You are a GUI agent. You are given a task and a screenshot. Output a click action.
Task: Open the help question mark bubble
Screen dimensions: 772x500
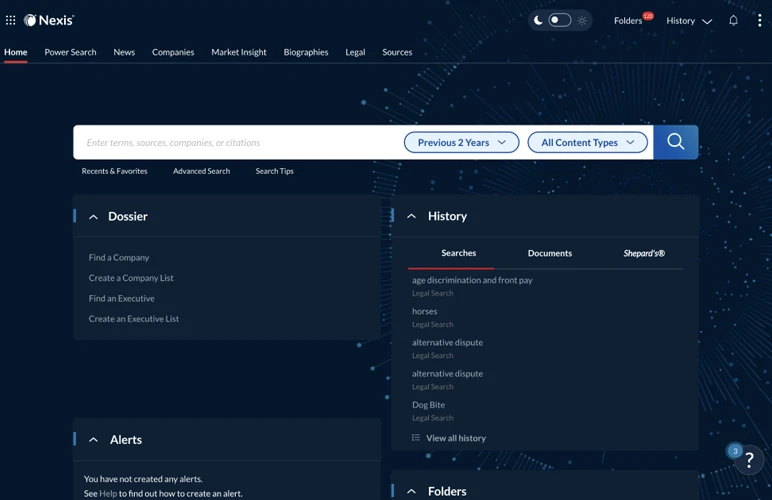tap(749, 460)
